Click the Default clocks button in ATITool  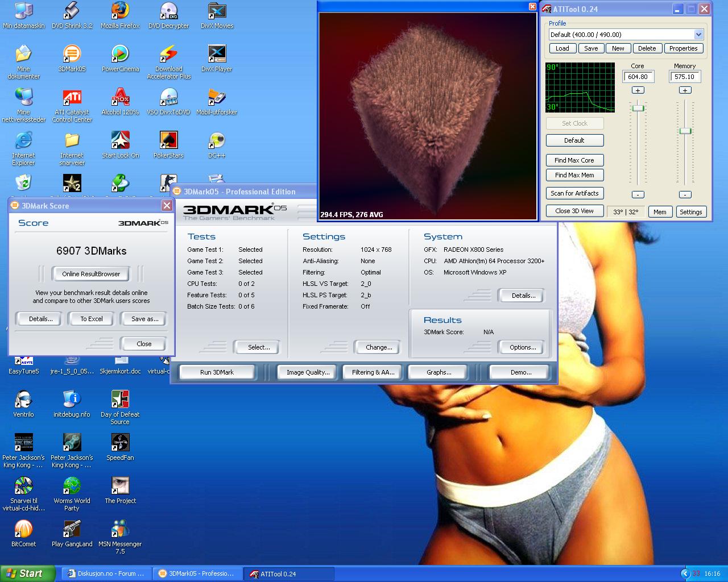(x=574, y=140)
